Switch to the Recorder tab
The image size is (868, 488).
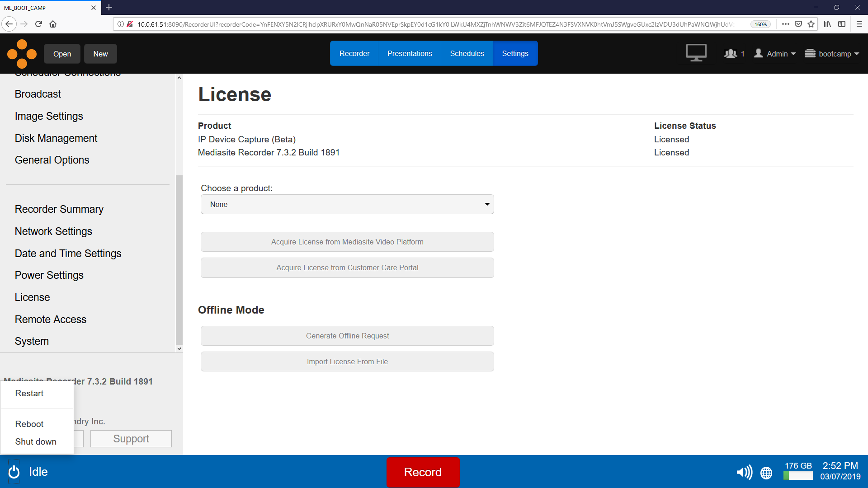354,53
